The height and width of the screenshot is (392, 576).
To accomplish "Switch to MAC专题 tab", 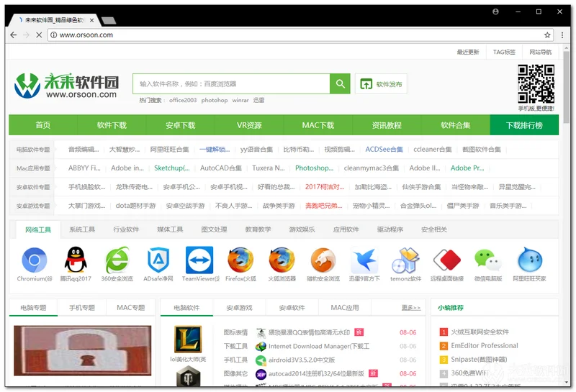I will pyautogui.click(x=131, y=308).
